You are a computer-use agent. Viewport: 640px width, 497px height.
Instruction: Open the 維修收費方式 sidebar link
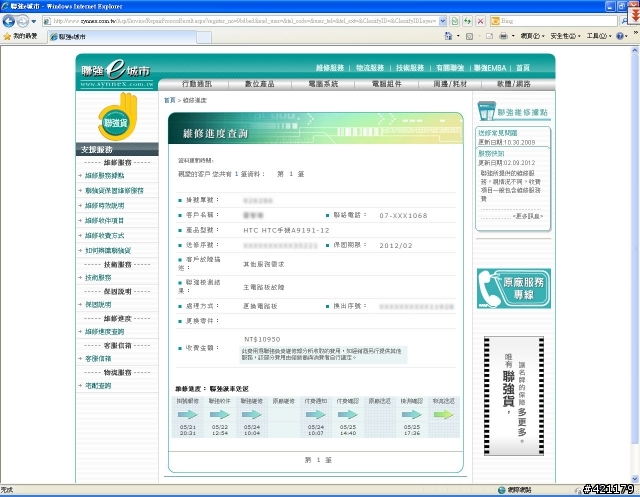tap(104, 236)
